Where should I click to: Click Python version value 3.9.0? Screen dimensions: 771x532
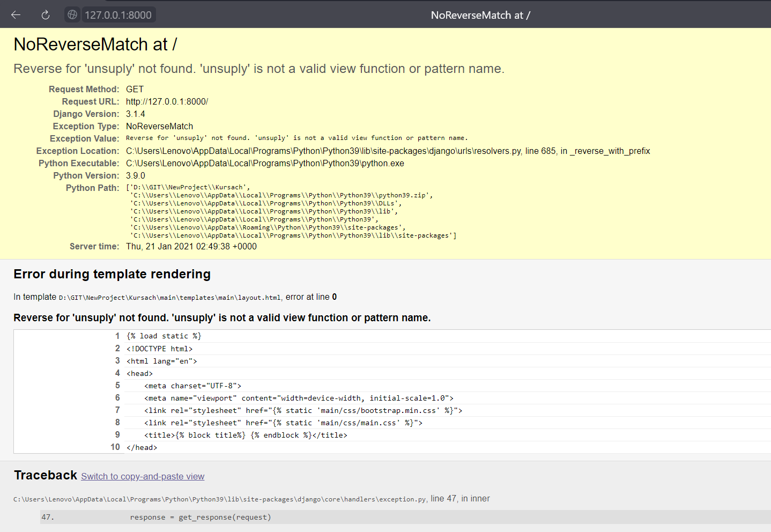(136, 176)
